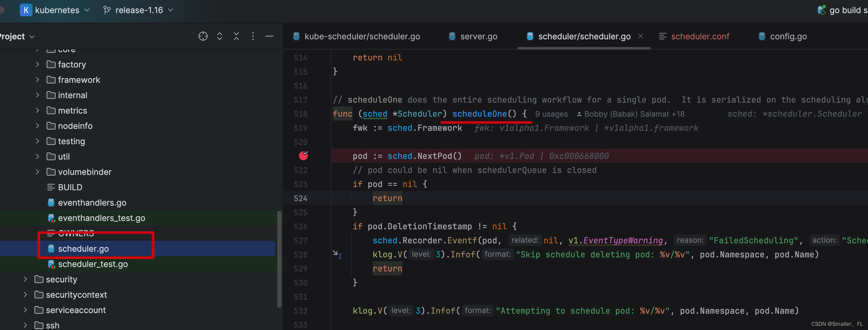This screenshot has width=868, height=330.
Task: Switch to kube-scheduler/scheduler.go tab
Action: click(x=356, y=36)
